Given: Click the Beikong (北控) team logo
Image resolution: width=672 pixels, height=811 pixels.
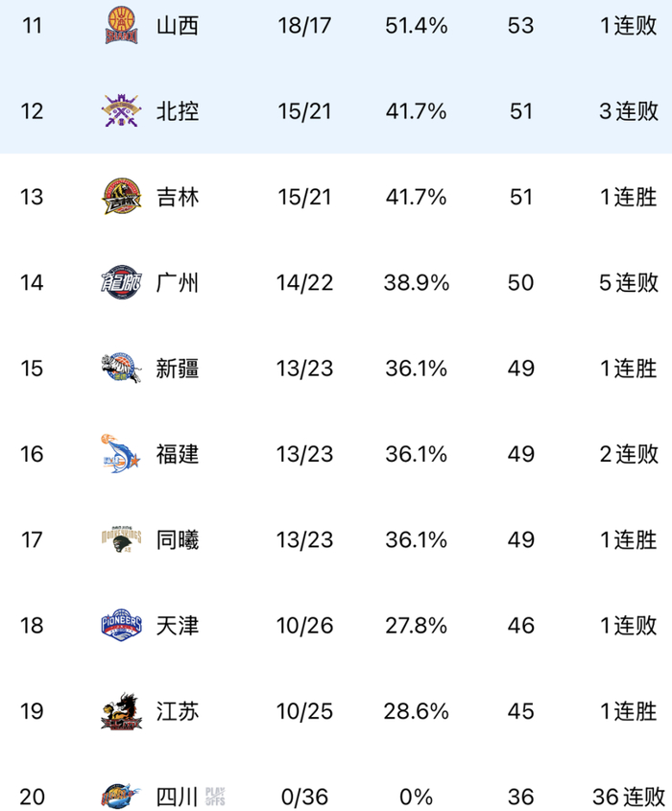Looking at the screenshot, I should click(121, 111).
